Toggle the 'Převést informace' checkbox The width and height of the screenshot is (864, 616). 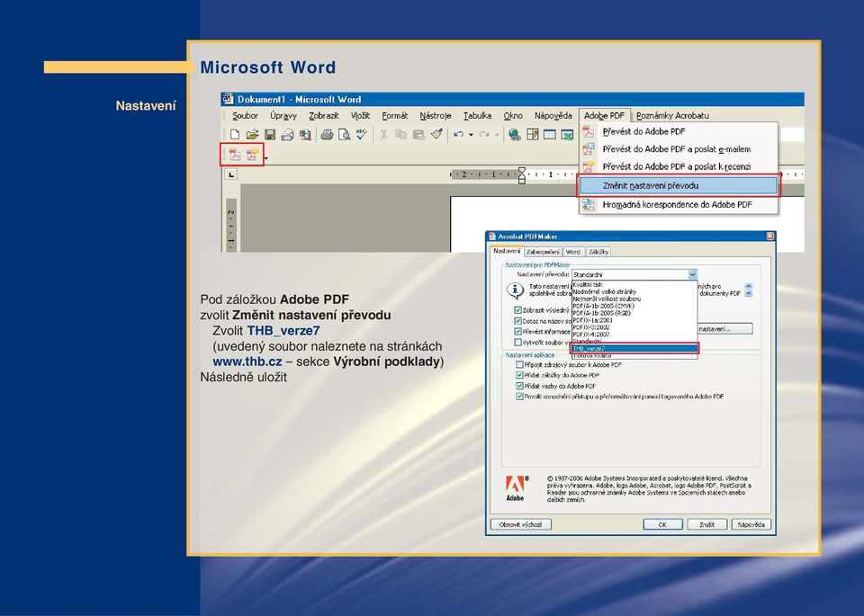point(518,332)
